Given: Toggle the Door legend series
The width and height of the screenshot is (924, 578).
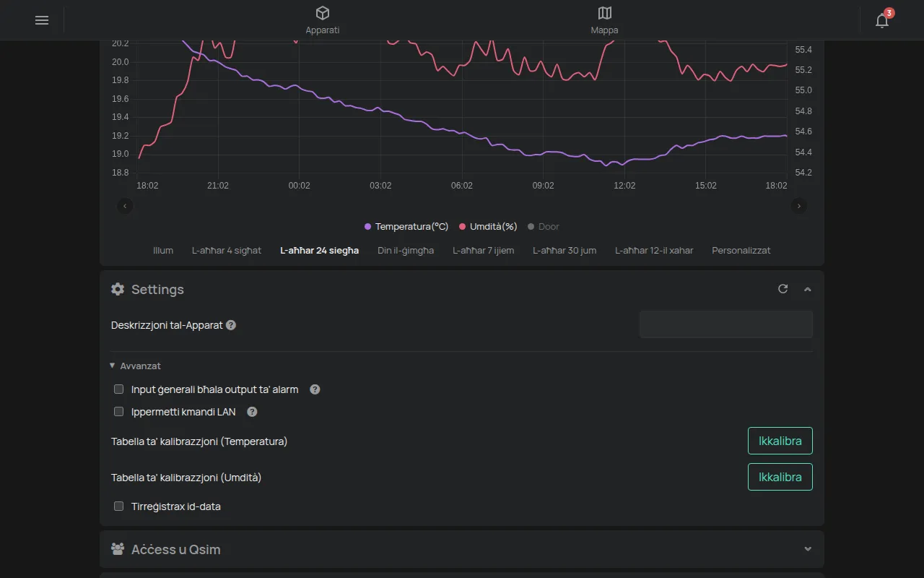Looking at the screenshot, I should pos(544,227).
